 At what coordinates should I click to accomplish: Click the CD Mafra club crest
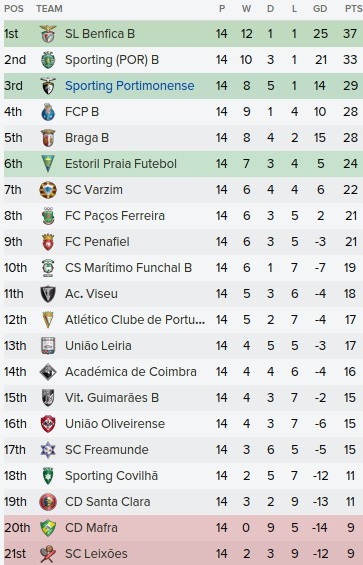click(x=48, y=528)
